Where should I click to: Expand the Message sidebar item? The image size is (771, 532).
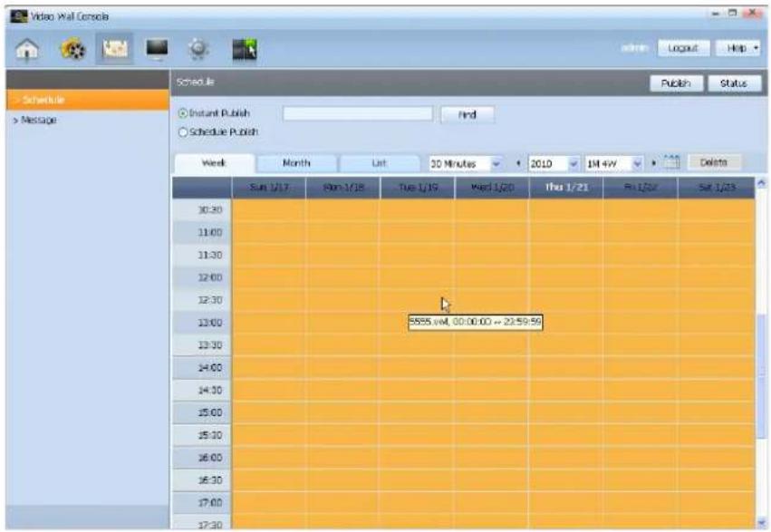34,120
